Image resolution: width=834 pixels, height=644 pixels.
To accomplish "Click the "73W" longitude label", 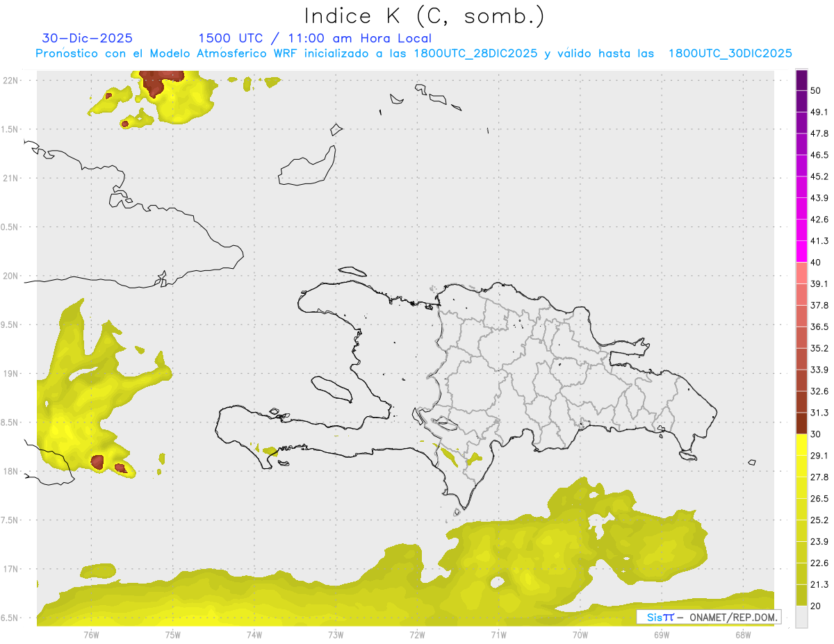I will [336, 635].
